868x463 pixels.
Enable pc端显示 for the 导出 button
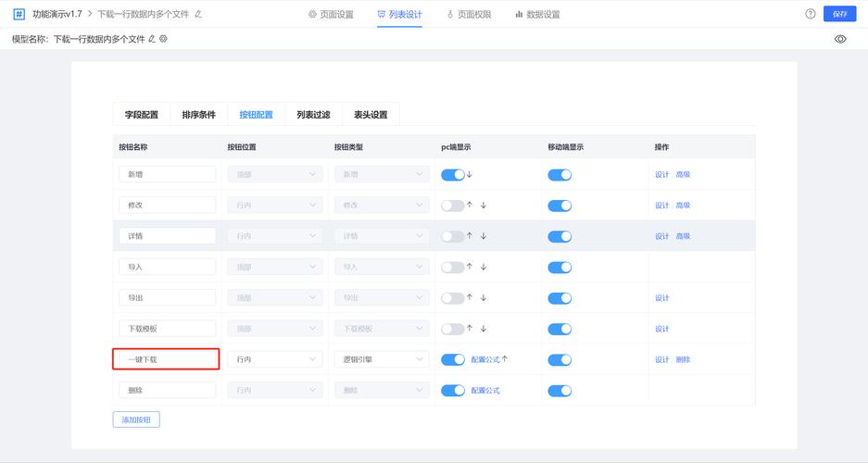(453, 299)
